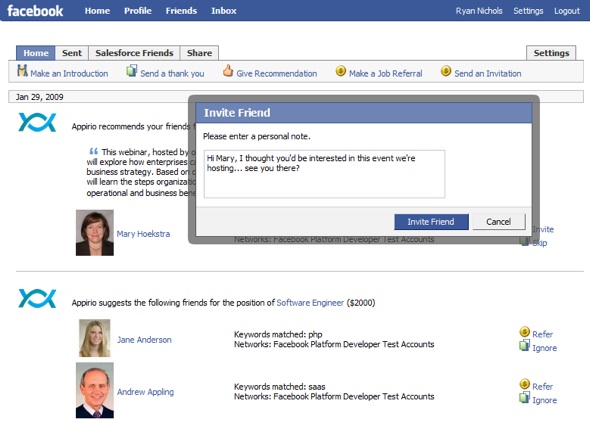Click the Send a thank you icon
This screenshot has height=423, width=590.
131,70
